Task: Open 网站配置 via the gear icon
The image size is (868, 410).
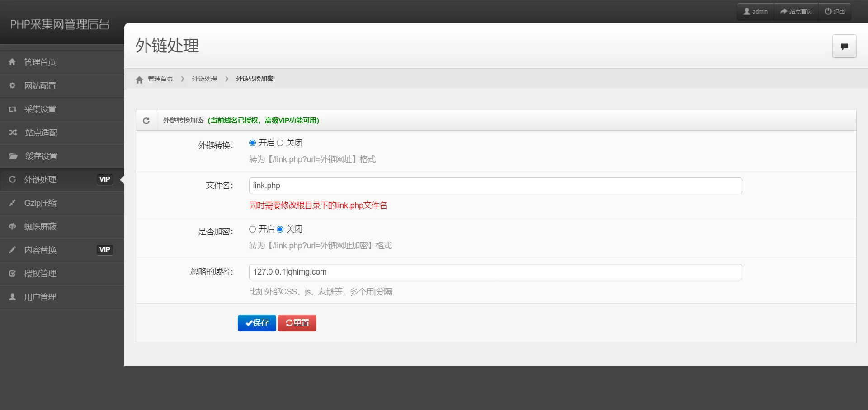Action: [x=12, y=85]
